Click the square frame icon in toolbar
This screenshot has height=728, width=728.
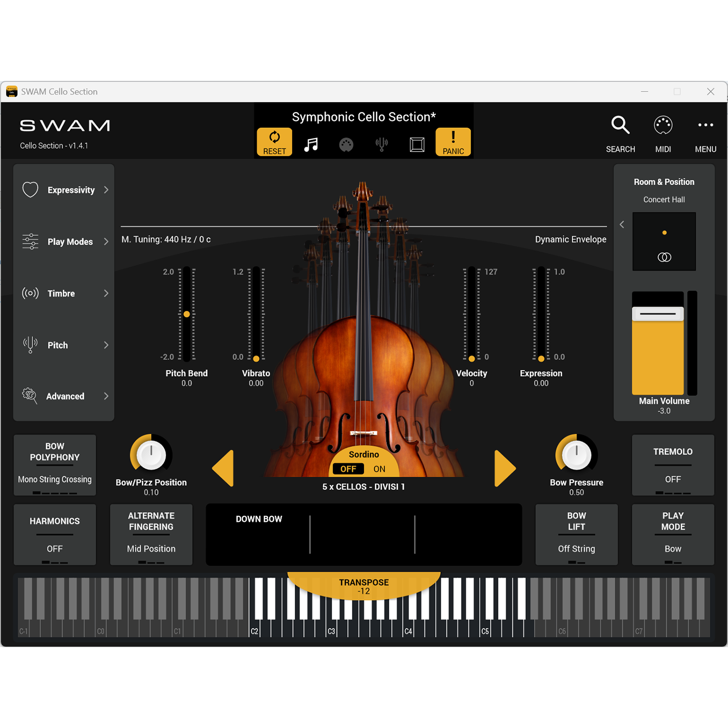pos(417,145)
